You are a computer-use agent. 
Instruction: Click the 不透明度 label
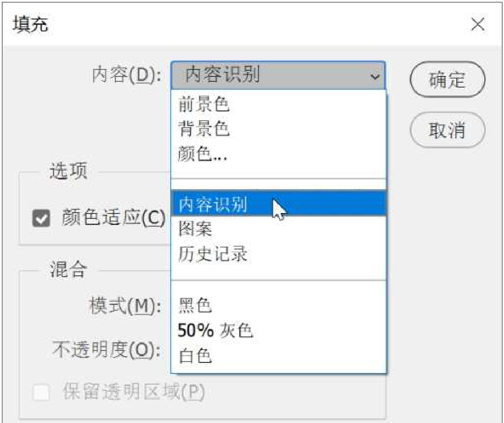tap(105, 351)
